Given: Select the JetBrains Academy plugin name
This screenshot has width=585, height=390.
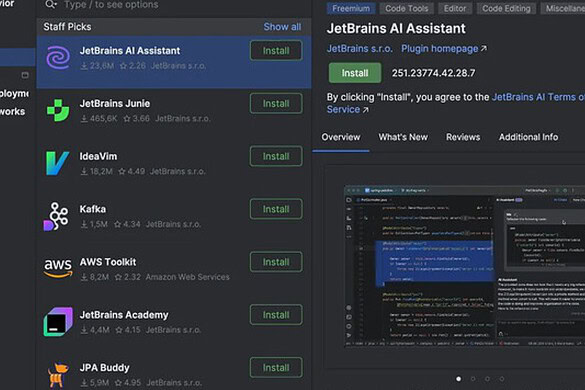Looking at the screenshot, I should pyautogui.click(x=124, y=315).
